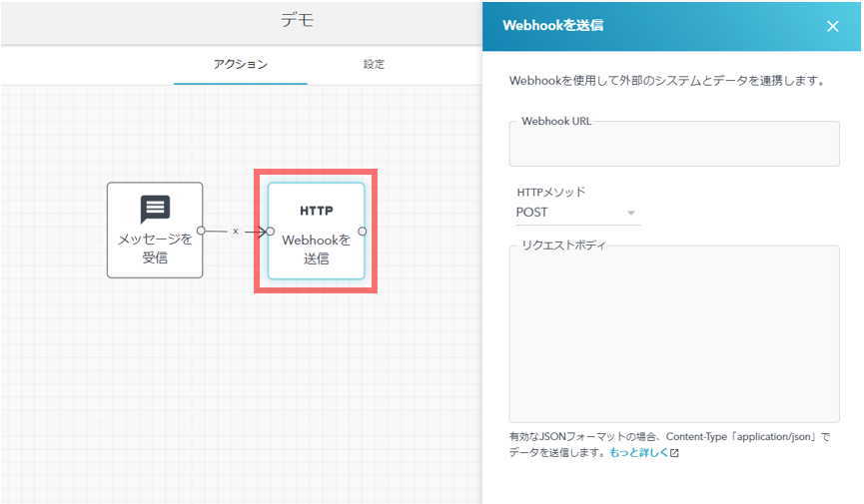Click input port of Webhookを送信 node
Image resolution: width=864 pixels, height=504 pixels.
click(x=270, y=232)
